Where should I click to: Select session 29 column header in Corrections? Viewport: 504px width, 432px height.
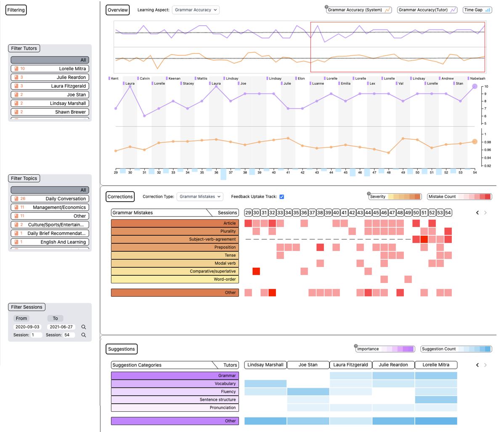248,213
